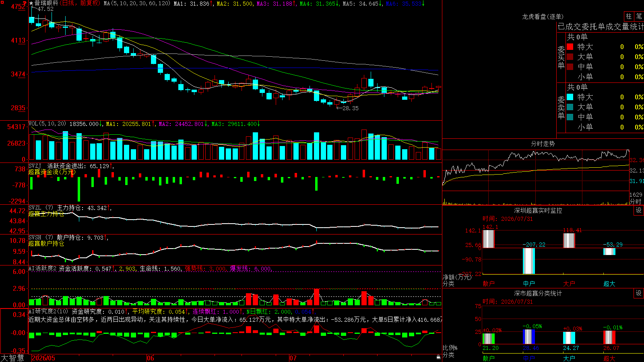The height and width of the screenshot is (362, 644).
Task: Click the (日线, 前复权) period label
Action: click(x=80, y=3)
